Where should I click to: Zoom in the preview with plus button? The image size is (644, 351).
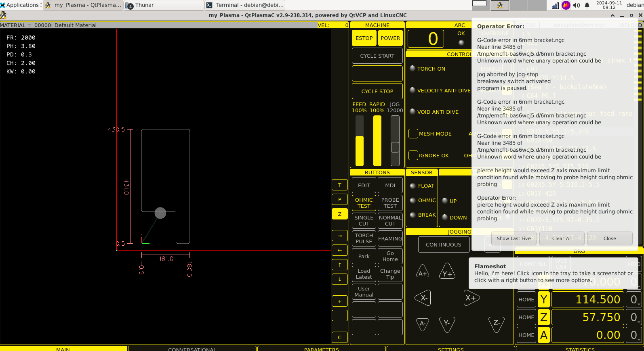coord(340,301)
